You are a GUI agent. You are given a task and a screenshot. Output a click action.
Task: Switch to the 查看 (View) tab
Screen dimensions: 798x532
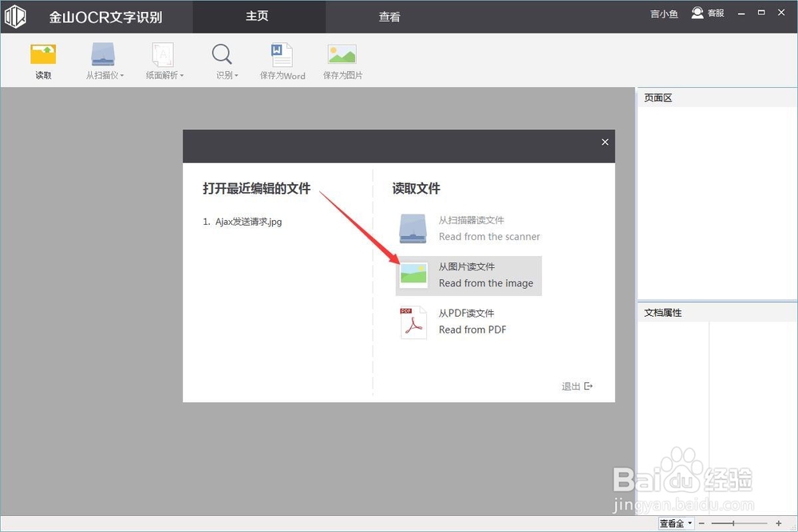[389, 16]
